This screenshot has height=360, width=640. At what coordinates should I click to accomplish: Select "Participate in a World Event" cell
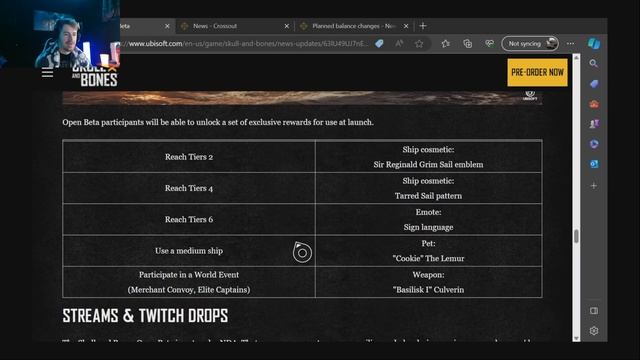click(x=189, y=282)
